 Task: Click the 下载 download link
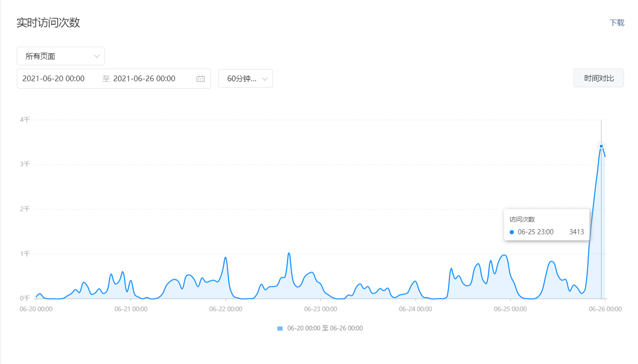click(617, 23)
